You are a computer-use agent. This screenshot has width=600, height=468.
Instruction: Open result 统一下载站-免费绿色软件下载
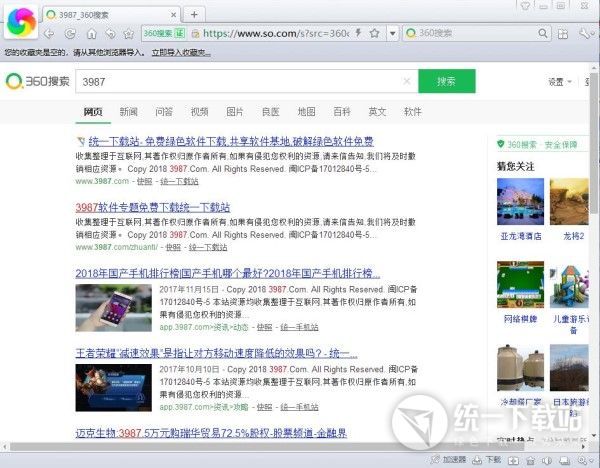click(231, 142)
